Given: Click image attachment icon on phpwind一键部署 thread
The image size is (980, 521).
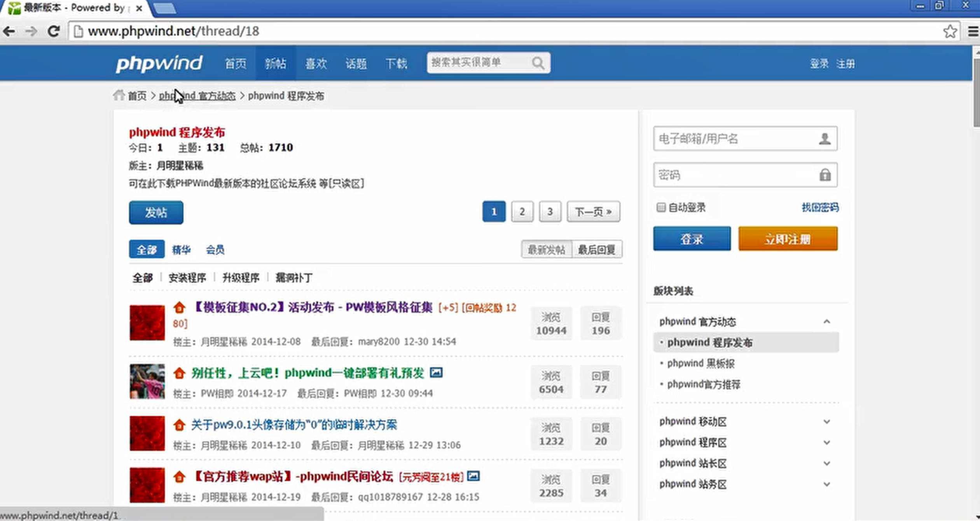Looking at the screenshot, I should pos(436,372).
